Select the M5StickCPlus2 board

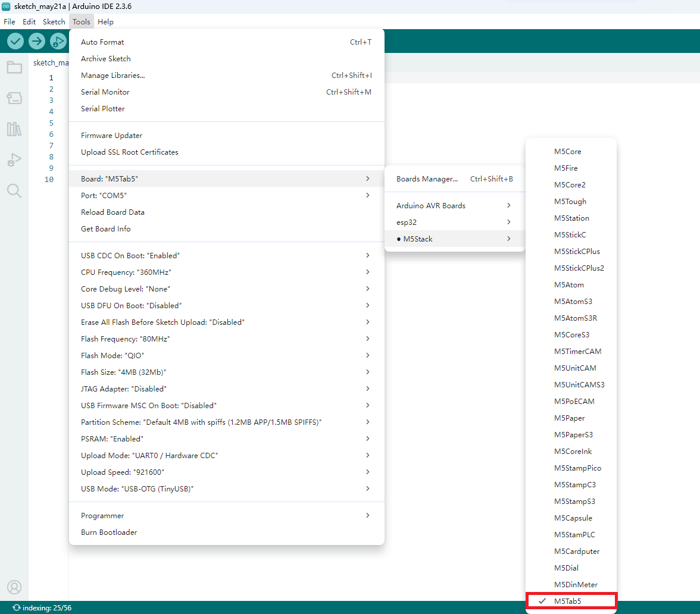pos(571,268)
